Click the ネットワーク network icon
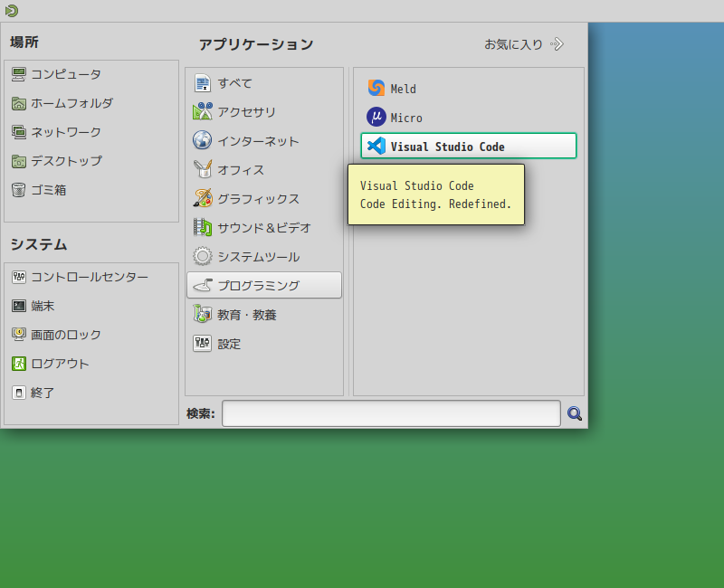Viewport: 724px width, 588px height. pyautogui.click(x=18, y=132)
